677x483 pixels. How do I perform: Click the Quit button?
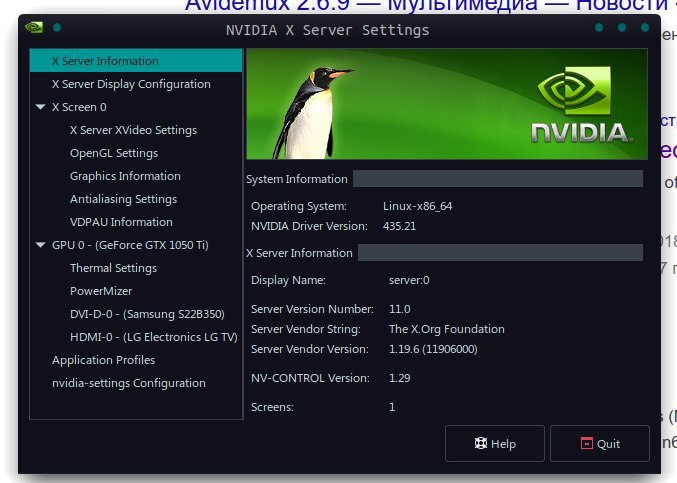tap(600, 443)
